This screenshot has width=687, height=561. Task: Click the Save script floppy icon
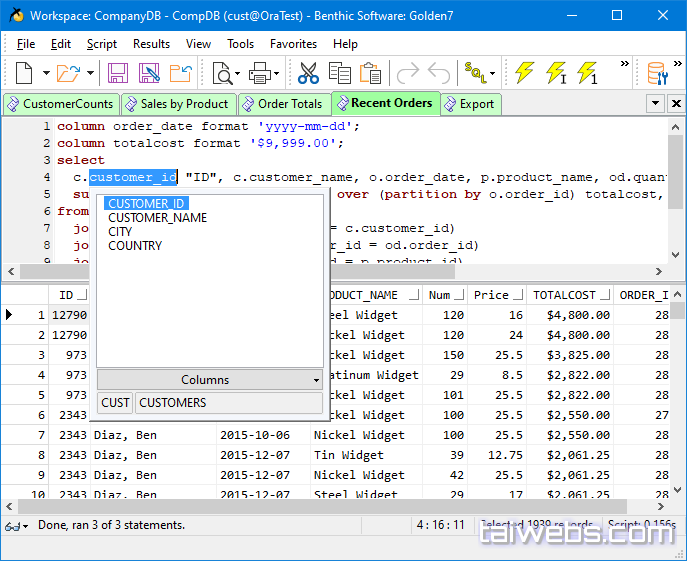(x=118, y=73)
